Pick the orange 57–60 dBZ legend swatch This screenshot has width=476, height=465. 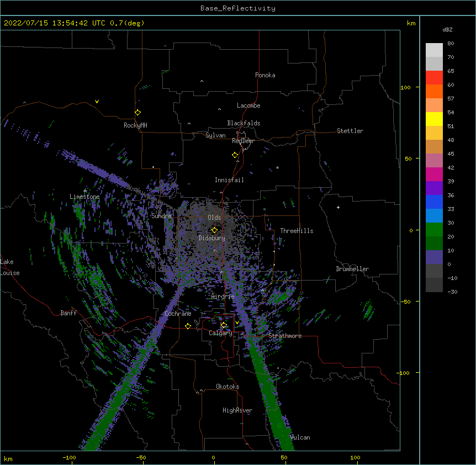[434, 91]
